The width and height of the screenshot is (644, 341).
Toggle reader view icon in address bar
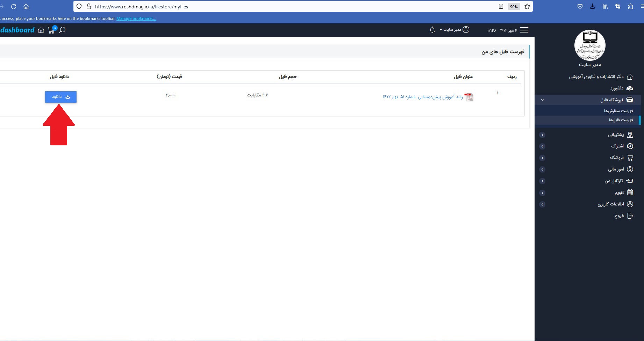(x=501, y=7)
